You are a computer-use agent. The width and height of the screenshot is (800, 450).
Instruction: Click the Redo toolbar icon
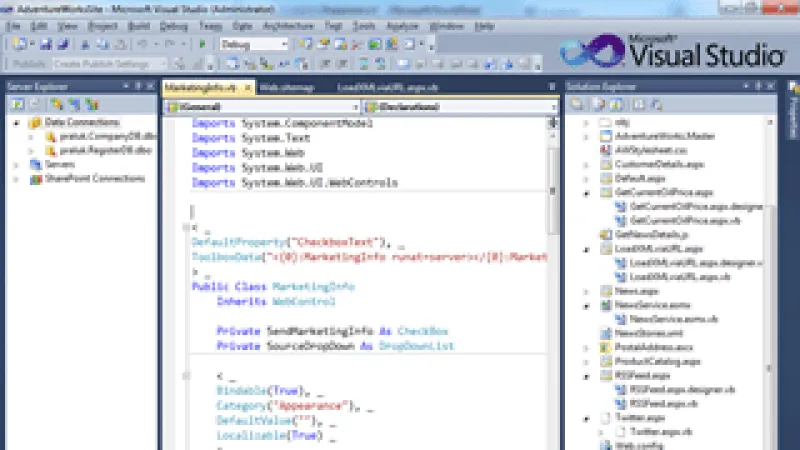pos(170,45)
